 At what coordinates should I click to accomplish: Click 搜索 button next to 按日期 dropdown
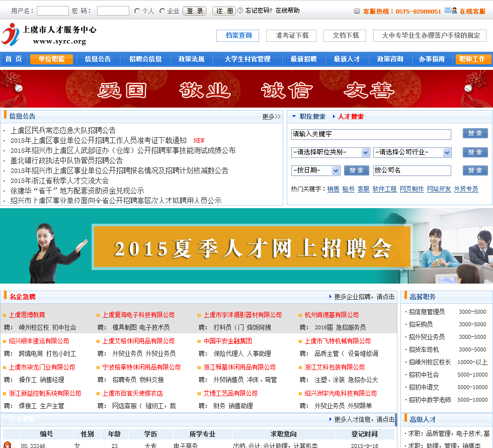[357, 170]
